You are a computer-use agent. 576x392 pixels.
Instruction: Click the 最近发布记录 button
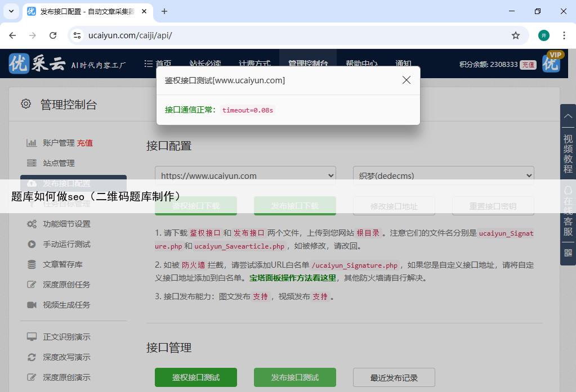coord(394,377)
